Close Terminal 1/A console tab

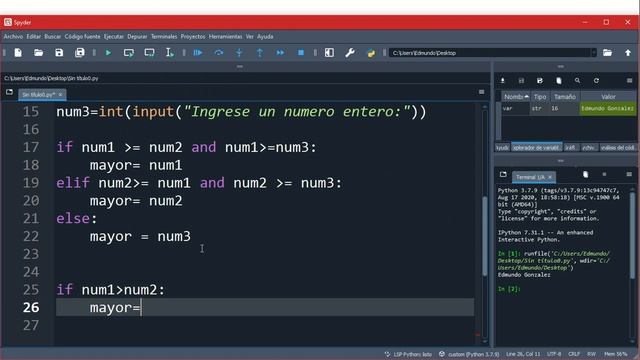tap(550, 177)
